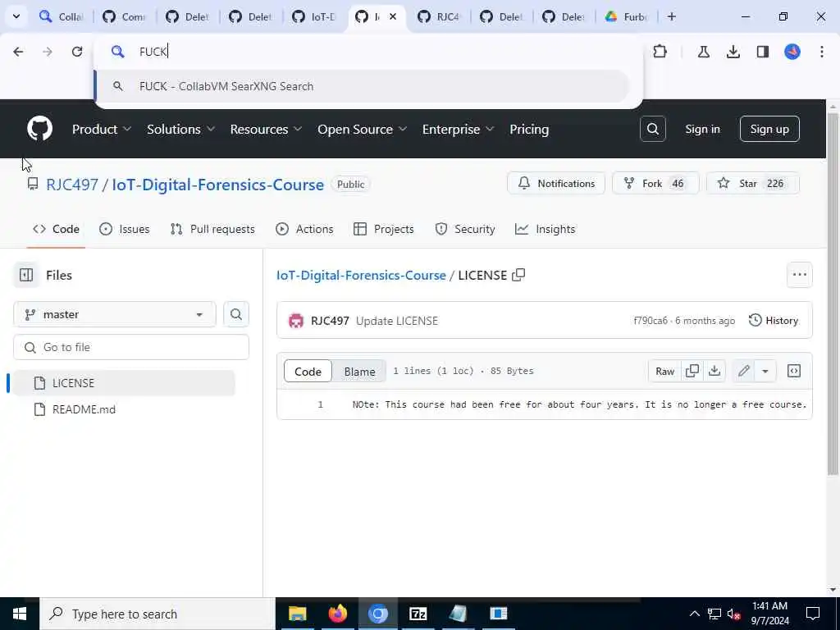The height and width of the screenshot is (630, 840).
Task: Click the GitHub logo home icon
Action: 39,129
